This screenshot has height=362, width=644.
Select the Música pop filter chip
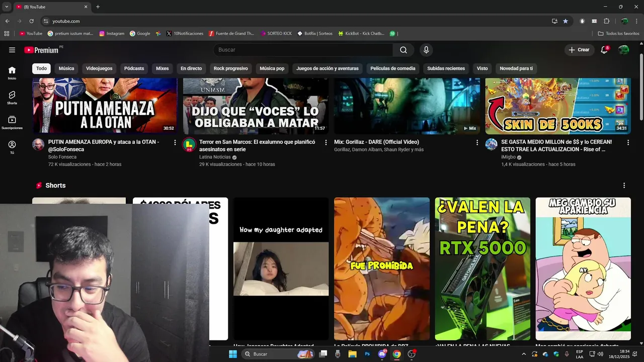coord(272,68)
